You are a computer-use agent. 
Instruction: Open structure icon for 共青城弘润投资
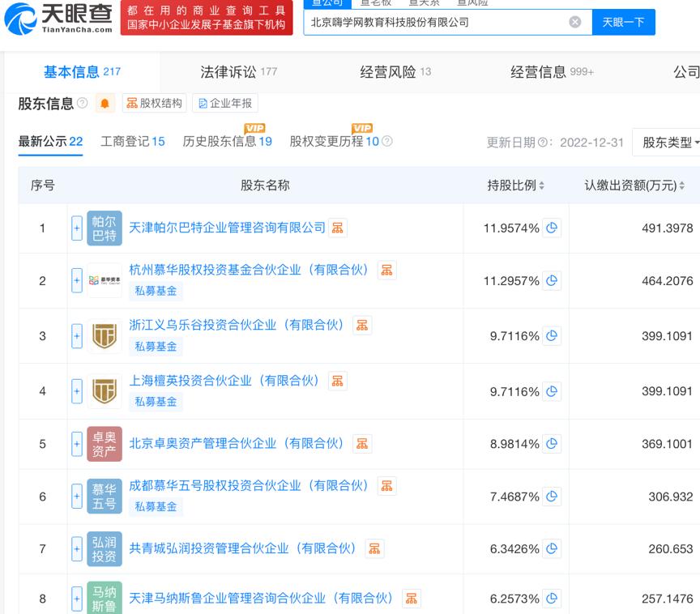(x=374, y=548)
